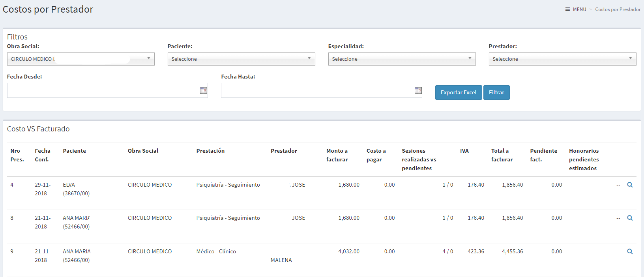This screenshot has width=644, height=277.
Task: Click the Costo a pagar header
Action: pos(376,155)
